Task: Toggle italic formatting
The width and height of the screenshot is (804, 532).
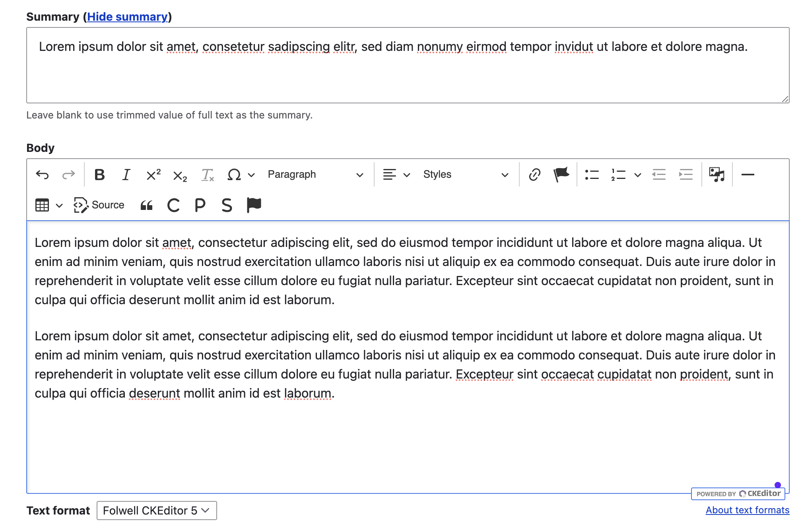Action: [126, 175]
